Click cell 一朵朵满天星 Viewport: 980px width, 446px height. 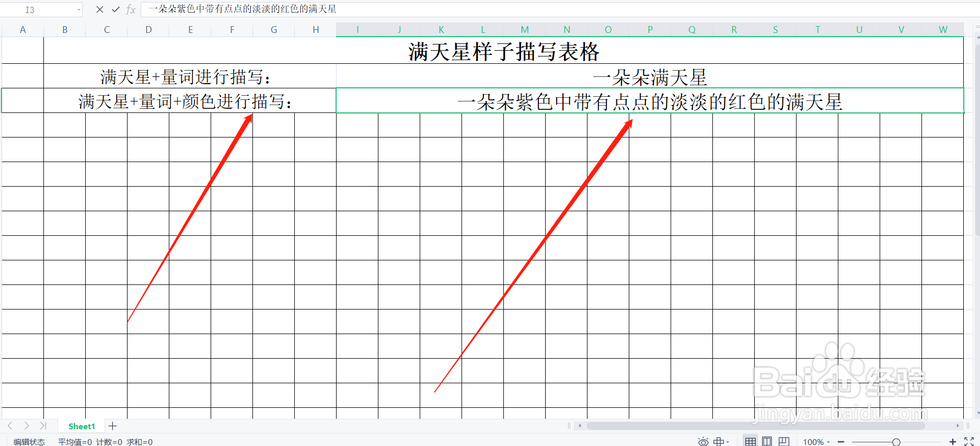tap(650, 76)
